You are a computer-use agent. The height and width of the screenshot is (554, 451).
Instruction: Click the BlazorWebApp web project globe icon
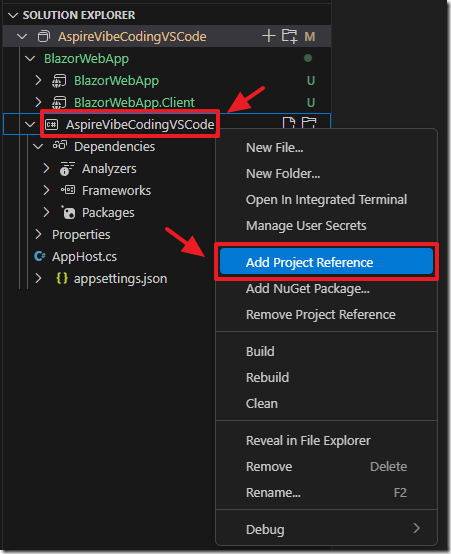(59, 81)
